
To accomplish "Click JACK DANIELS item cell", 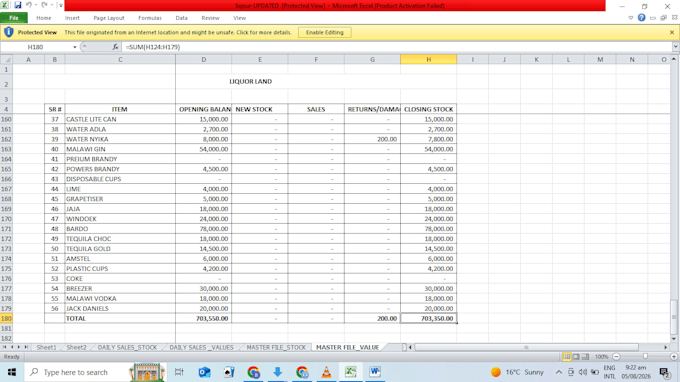I will [x=120, y=309].
